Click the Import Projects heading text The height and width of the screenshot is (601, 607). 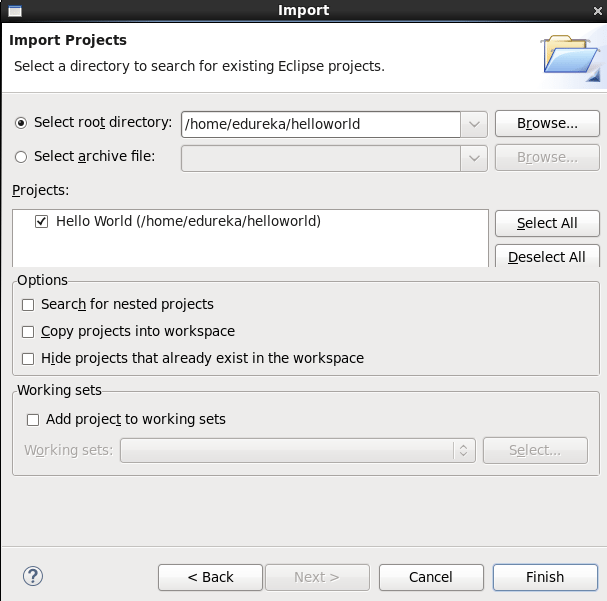[x=68, y=40]
